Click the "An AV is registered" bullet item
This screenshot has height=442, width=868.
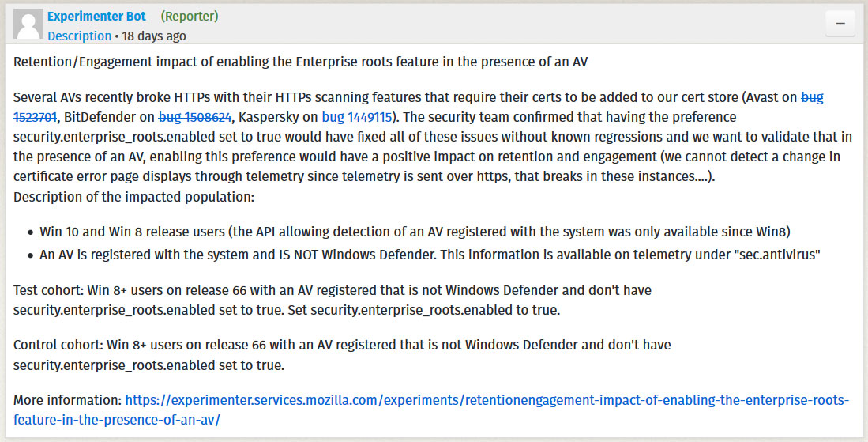point(430,255)
